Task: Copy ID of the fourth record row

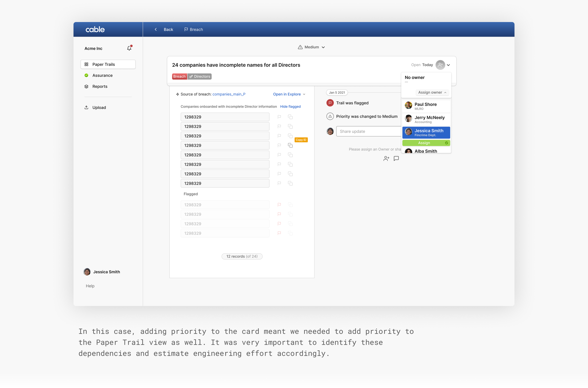Action: [290, 145]
